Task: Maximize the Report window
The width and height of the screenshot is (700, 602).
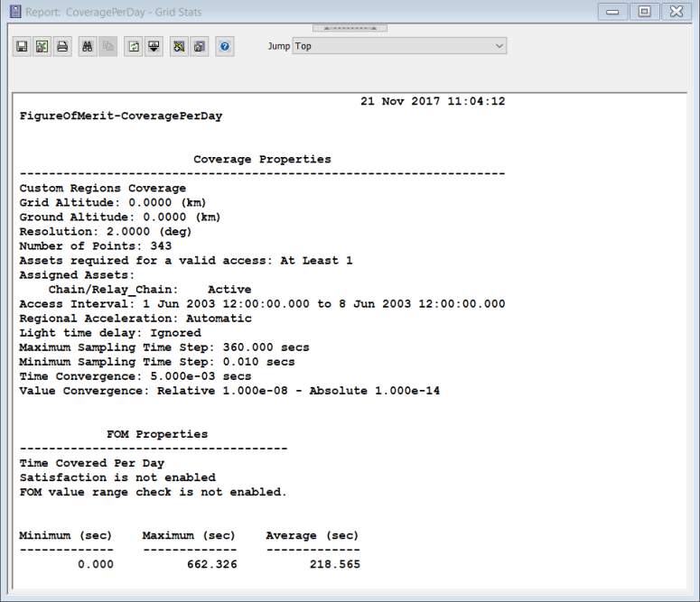Action: click(644, 12)
